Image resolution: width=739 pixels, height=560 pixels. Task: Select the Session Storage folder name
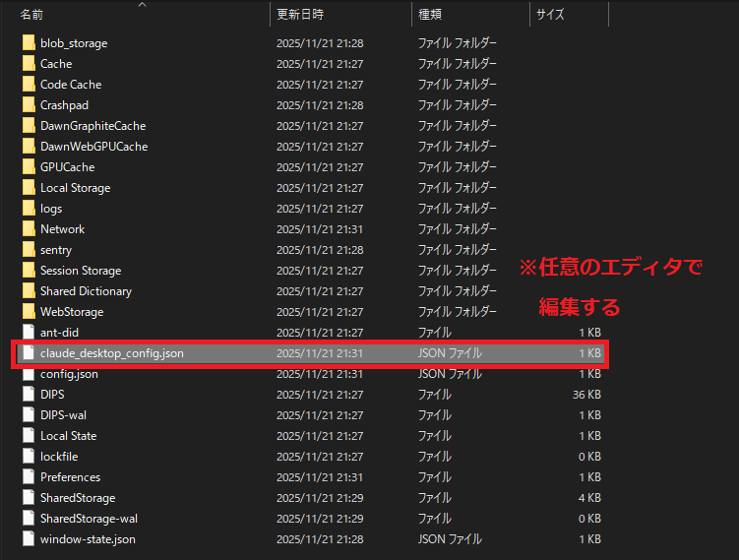point(81,271)
